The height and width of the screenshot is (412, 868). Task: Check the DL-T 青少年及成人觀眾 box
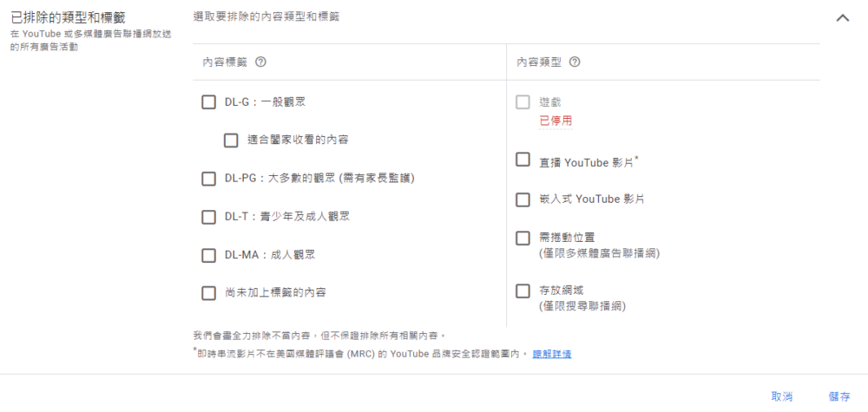(x=208, y=217)
